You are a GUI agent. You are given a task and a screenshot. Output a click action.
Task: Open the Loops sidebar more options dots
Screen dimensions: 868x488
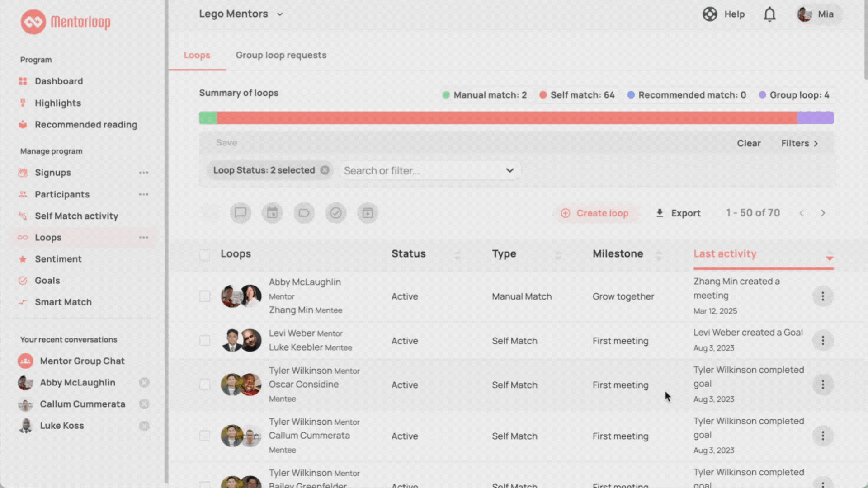(144, 238)
